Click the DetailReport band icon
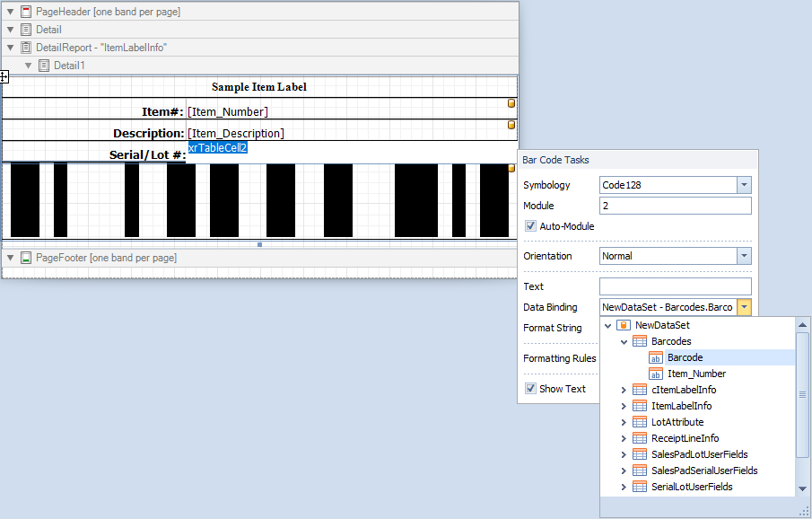Image resolution: width=812 pixels, height=519 pixels. [25, 48]
